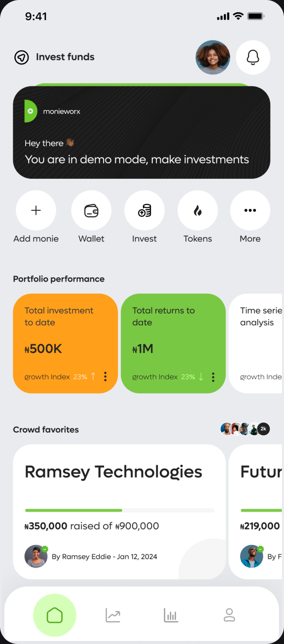284x644 pixels.
Task: Tap the 2k crowd avatars group
Action: [x=245, y=429]
